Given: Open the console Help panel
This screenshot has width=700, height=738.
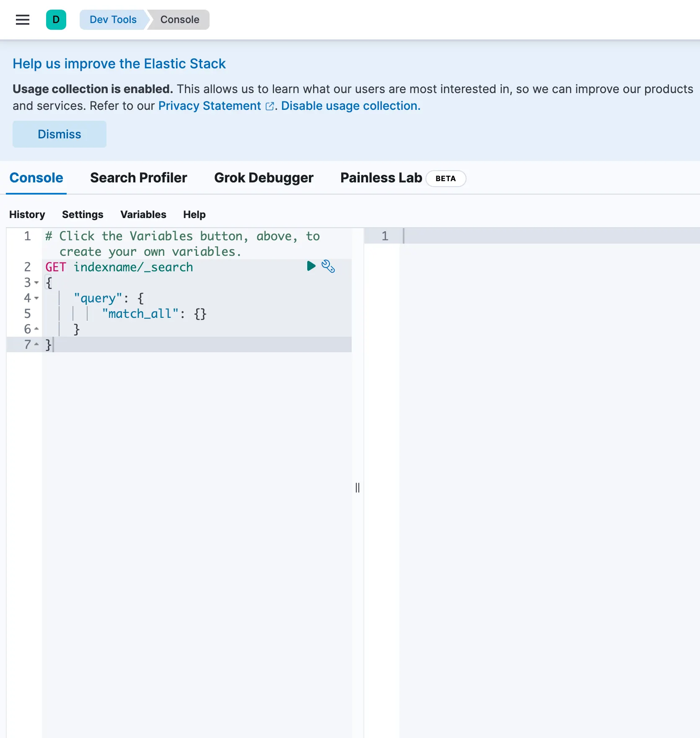Looking at the screenshot, I should point(194,215).
